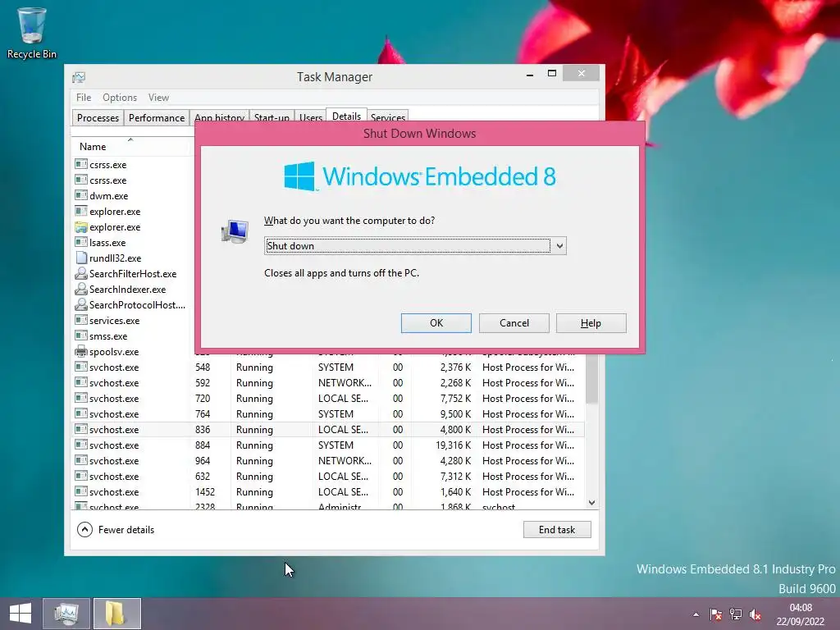Select SearchIndexer.exe process icon

[81, 289]
